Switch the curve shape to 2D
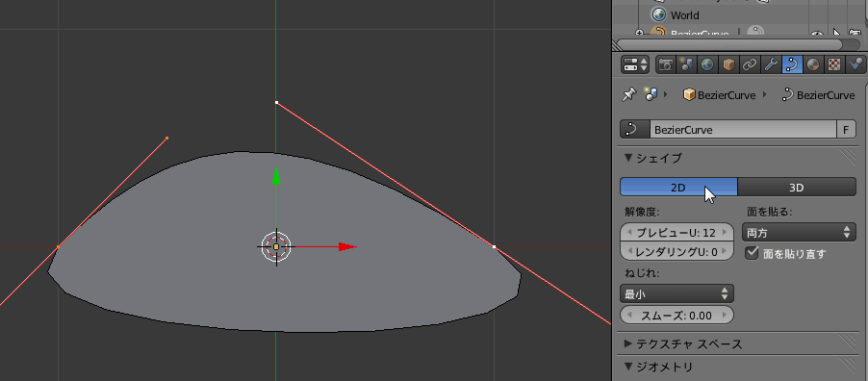 point(678,188)
